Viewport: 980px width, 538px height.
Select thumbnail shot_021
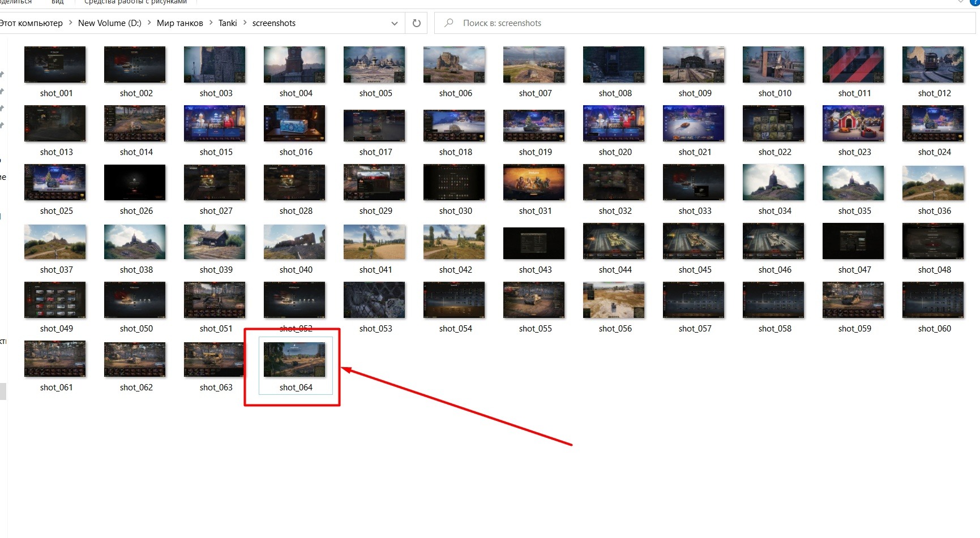[x=694, y=123]
